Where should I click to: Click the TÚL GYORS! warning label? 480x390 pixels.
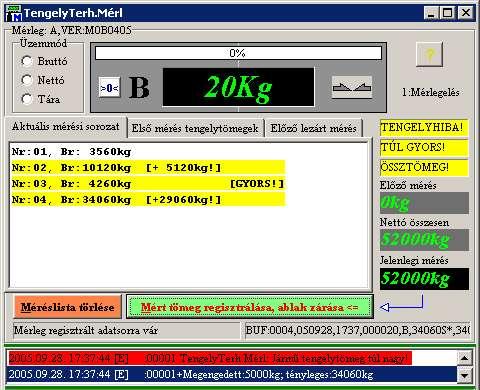(x=424, y=147)
